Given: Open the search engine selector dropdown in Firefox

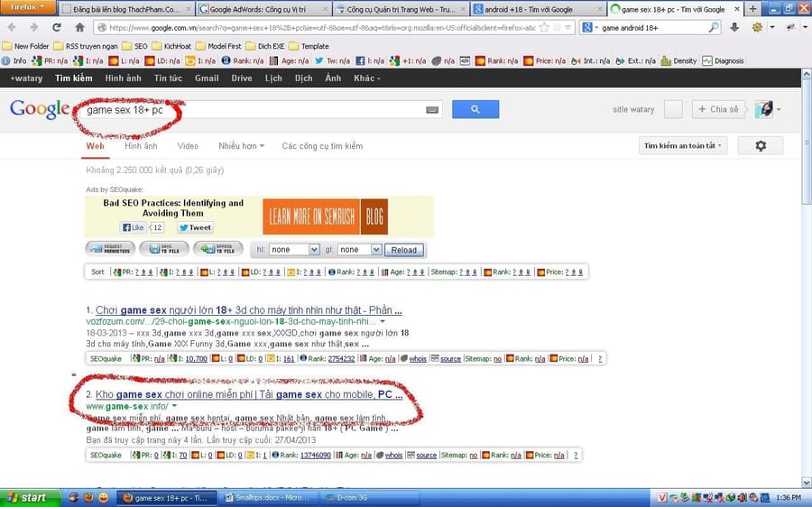Looking at the screenshot, I should (x=590, y=27).
